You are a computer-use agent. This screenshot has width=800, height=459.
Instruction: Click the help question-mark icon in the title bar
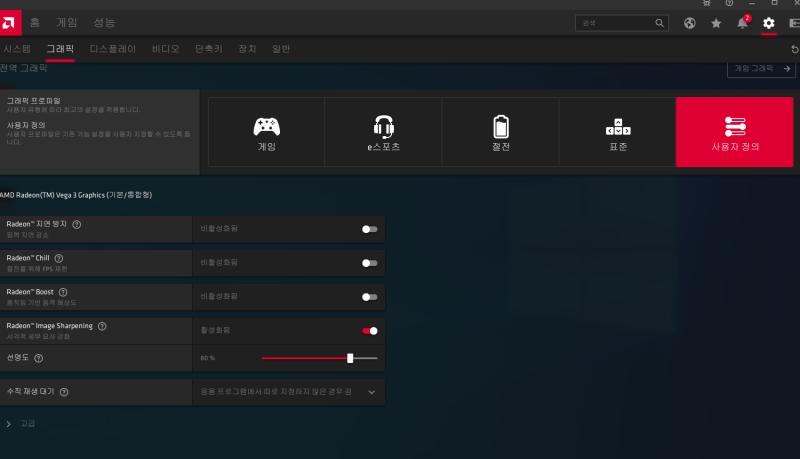pyautogui.click(x=730, y=3)
